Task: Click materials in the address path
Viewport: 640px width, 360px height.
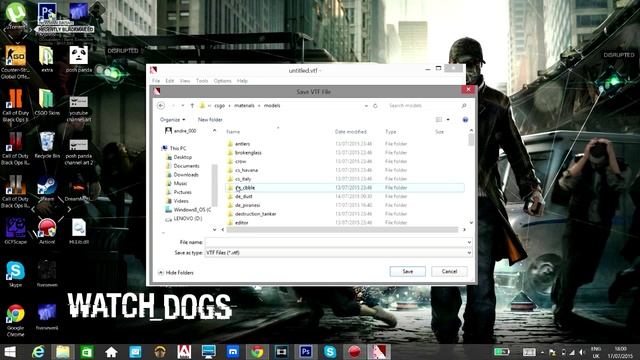Action: tap(244, 106)
